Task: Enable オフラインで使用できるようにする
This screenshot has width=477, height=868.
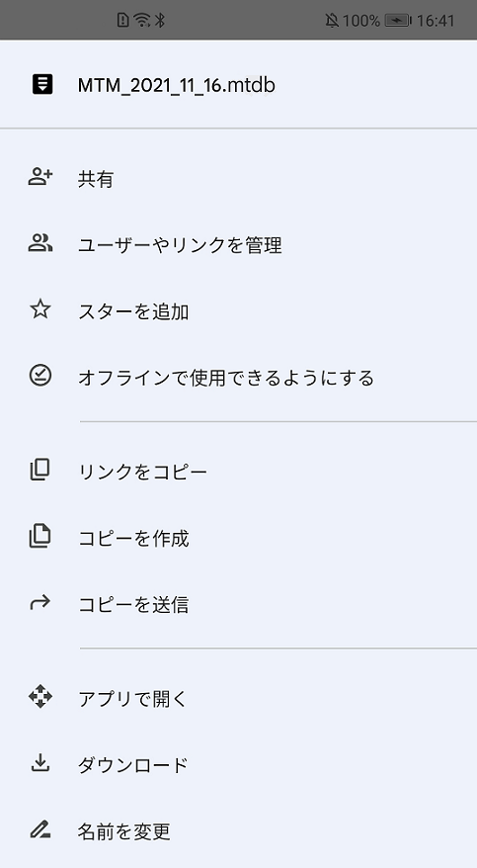Action: pyautogui.click(x=238, y=377)
